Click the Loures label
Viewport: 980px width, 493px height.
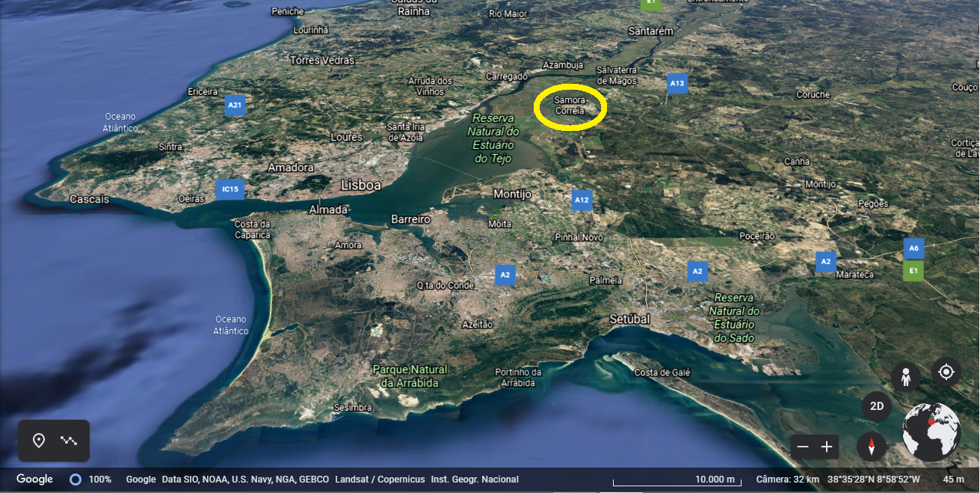point(346,138)
